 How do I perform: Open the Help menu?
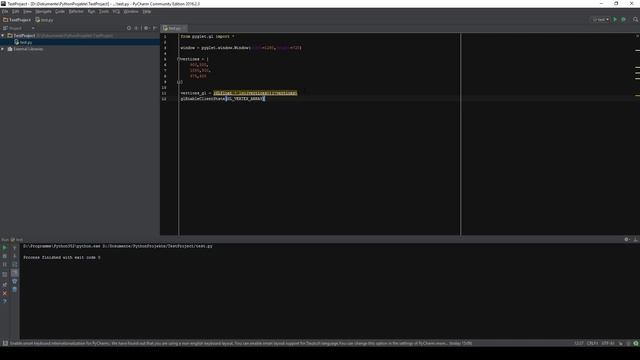tap(147, 11)
